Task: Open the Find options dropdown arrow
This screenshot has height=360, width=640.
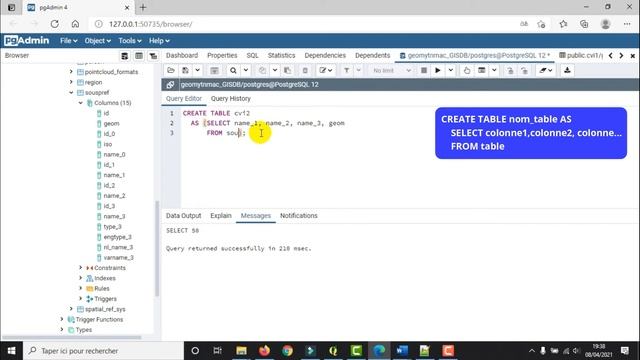Action: pyautogui.click(x=246, y=71)
